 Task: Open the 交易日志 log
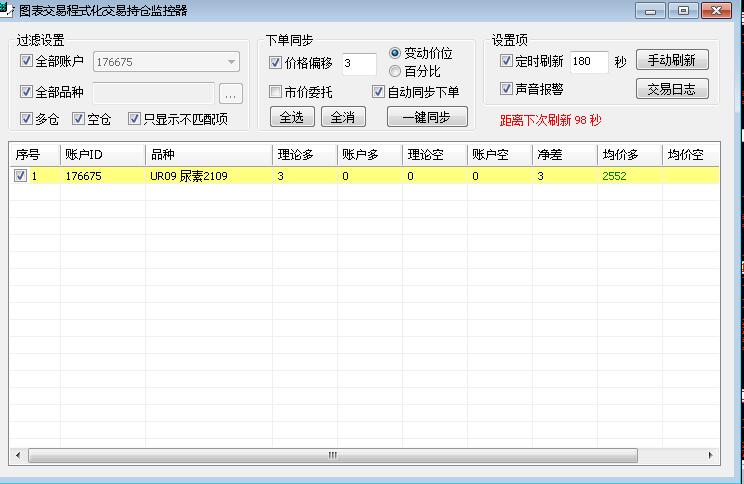672,89
